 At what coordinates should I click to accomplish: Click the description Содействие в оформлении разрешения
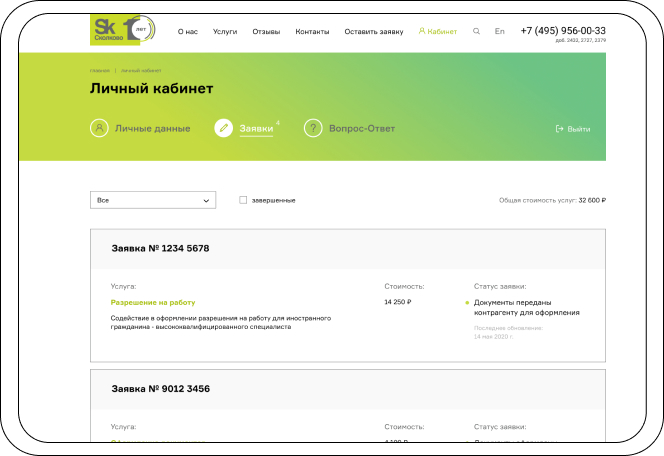click(221, 322)
